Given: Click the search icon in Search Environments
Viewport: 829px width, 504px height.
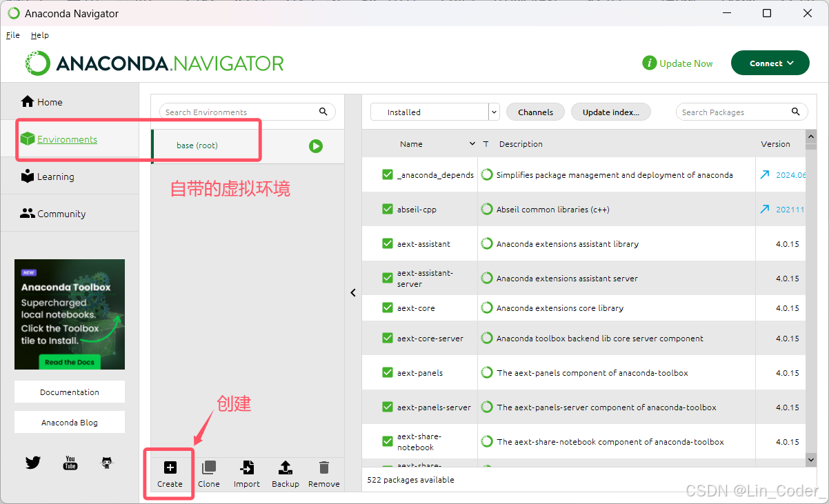Looking at the screenshot, I should coord(323,112).
